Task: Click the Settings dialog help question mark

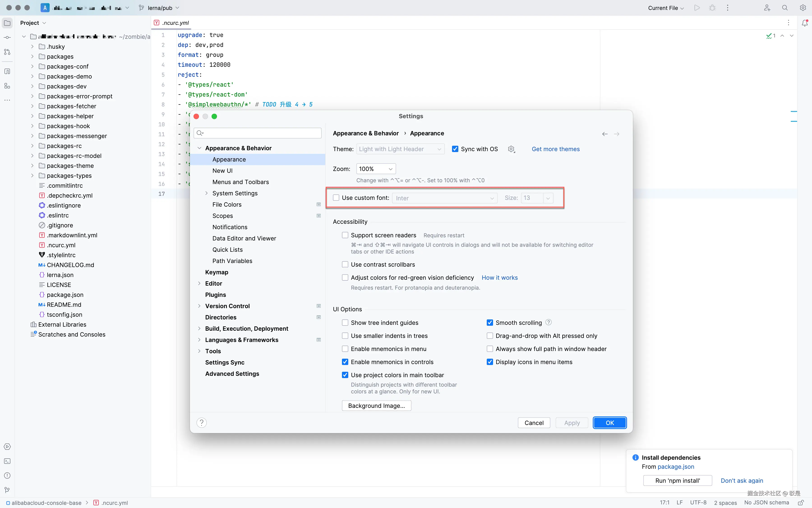Action: pos(202,423)
